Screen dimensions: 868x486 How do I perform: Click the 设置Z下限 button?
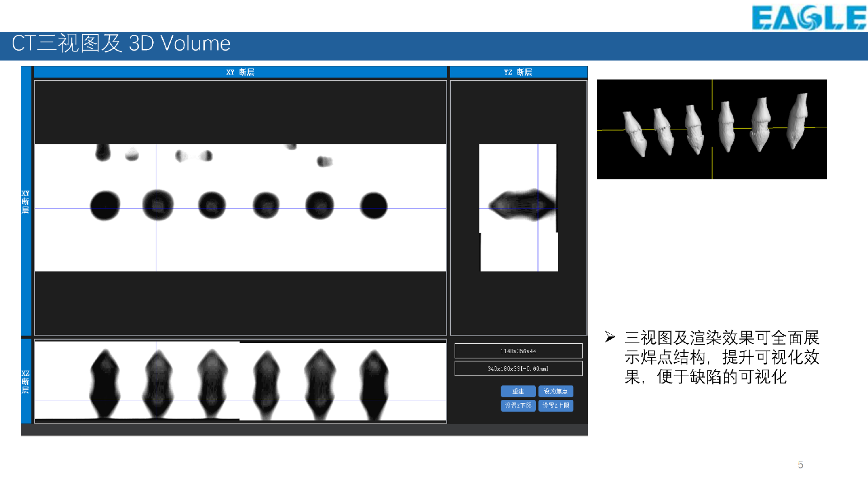(518, 406)
